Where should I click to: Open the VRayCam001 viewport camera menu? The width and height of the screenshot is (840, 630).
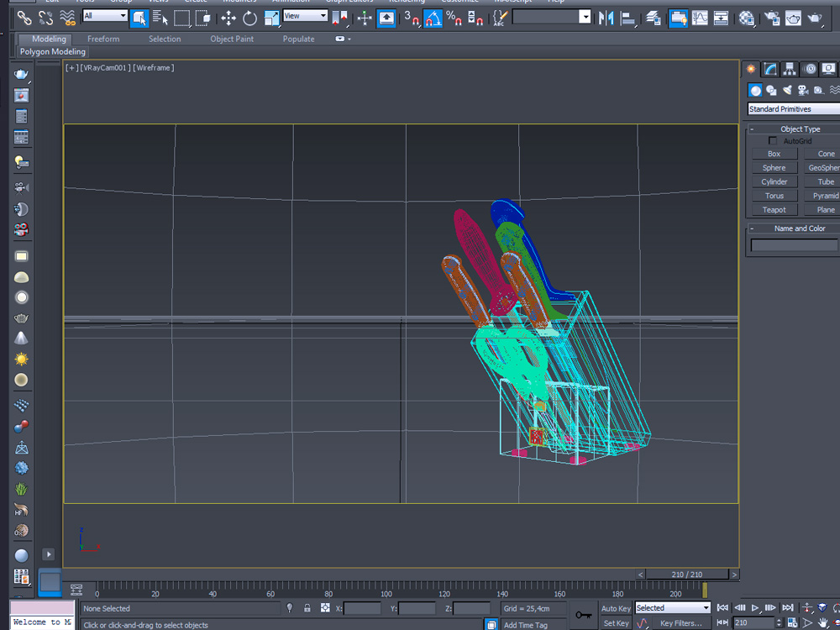(104, 67)
